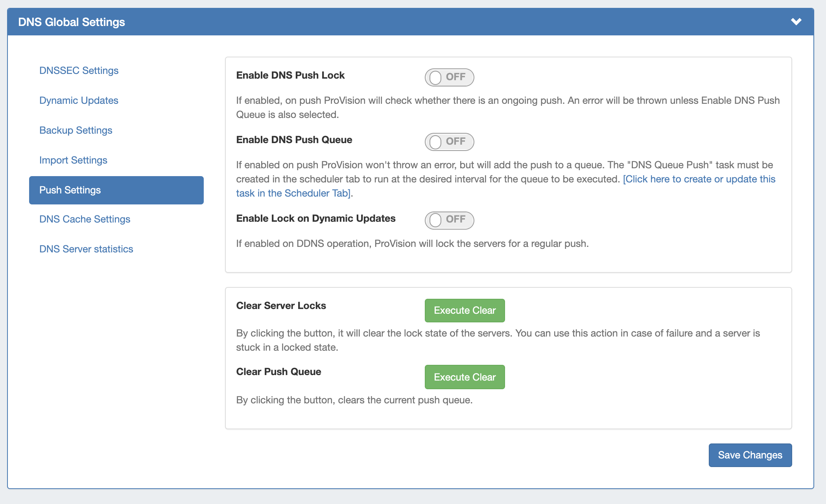Select the Push Settings tab
The width and height of the screenshot is (826, 504).
click(116, 190)
